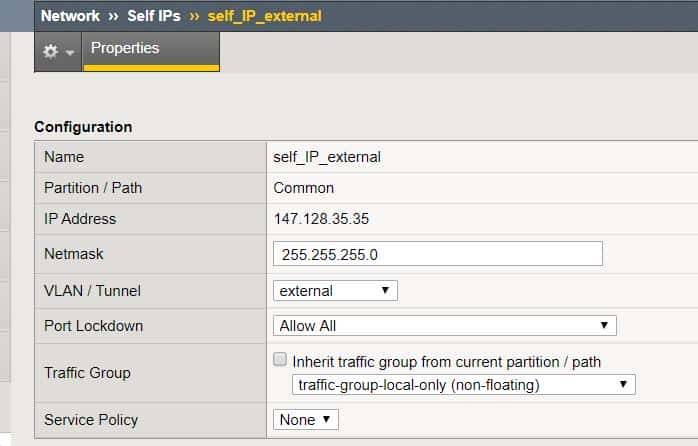Click into the Netmask input field
Screen dimensions: 698x446
coord(437,254)
